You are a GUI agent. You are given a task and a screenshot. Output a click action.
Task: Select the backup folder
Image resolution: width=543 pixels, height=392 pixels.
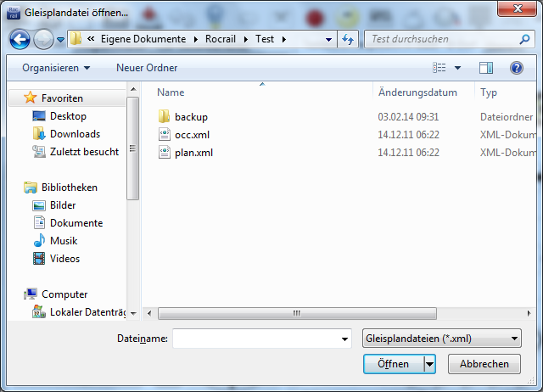(191, 117)
